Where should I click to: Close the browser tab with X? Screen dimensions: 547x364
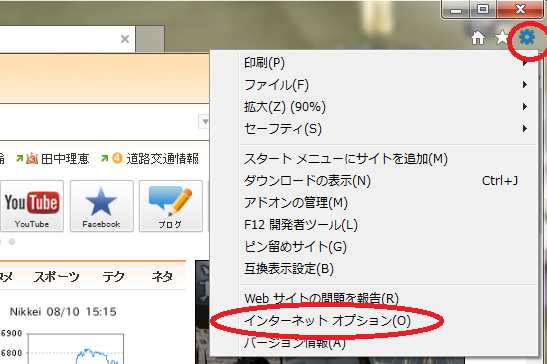[x=125, y=39]
